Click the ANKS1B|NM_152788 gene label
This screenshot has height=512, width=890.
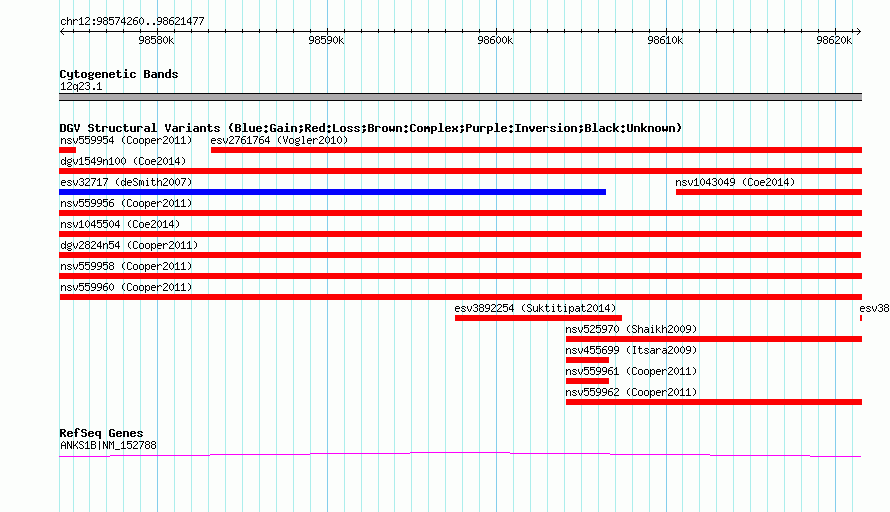(x=108, y=446)
